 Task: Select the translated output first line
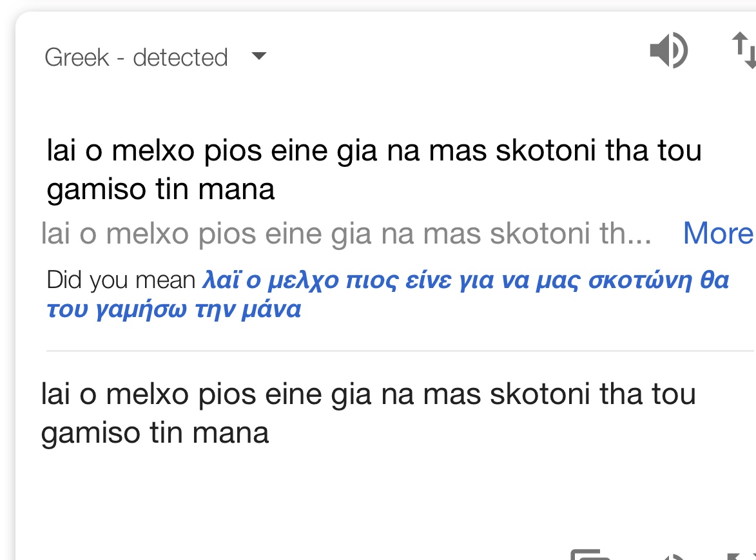pos(369,394)
